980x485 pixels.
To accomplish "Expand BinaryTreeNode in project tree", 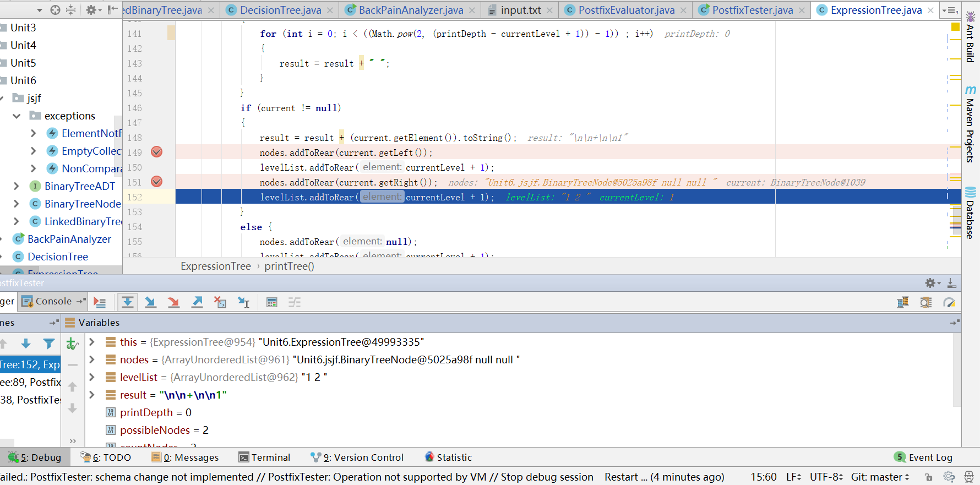I will click(x=17, y=204).
